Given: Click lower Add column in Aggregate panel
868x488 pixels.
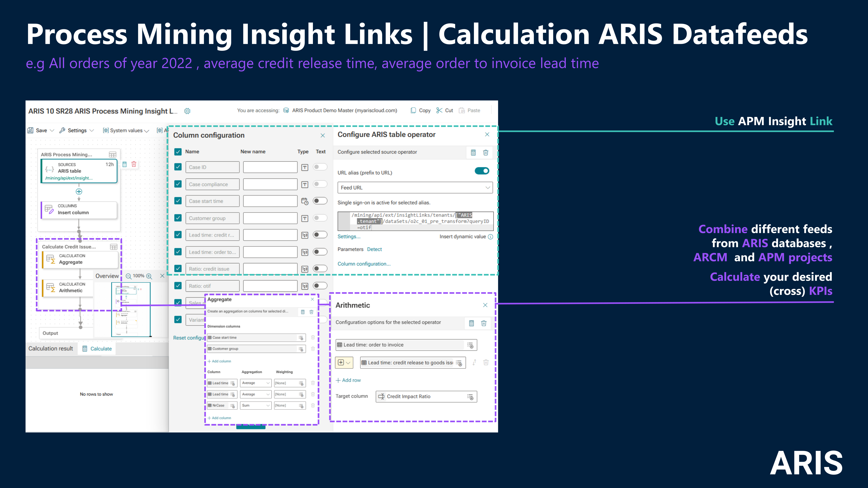Looking at the screenshot, I should point(219,418).
